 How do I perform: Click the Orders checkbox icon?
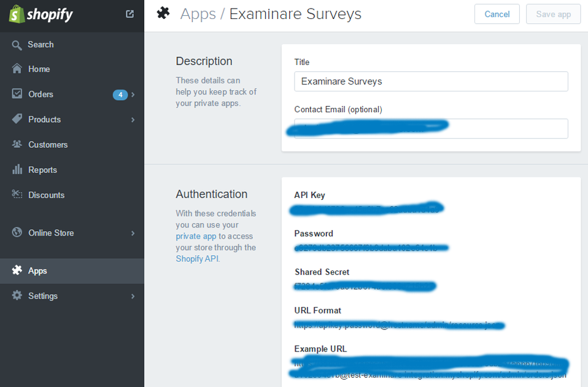[17, 94]
